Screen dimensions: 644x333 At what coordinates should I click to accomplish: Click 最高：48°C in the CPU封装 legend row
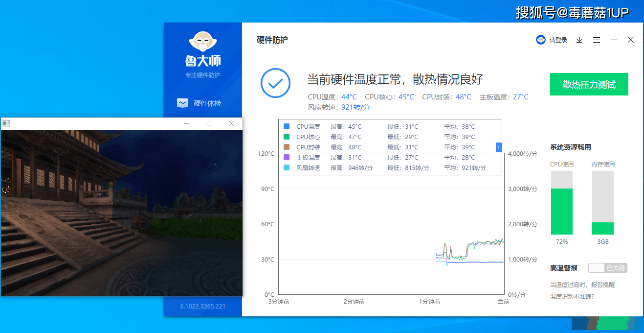tap(346, 147)
